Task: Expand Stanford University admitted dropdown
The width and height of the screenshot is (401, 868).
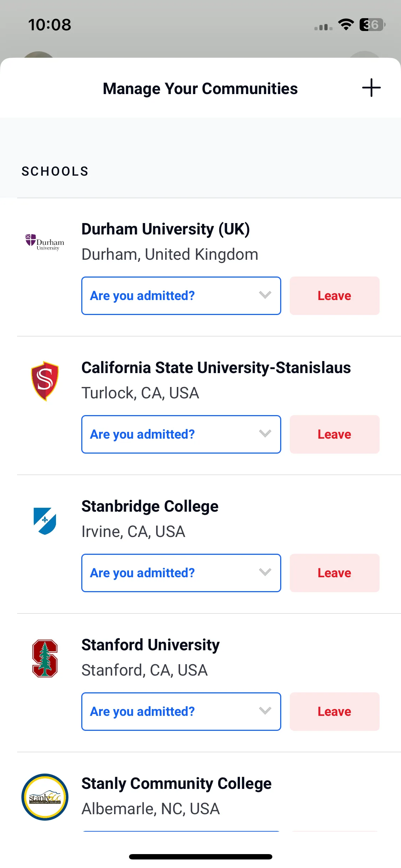Action: click(181, 712)
